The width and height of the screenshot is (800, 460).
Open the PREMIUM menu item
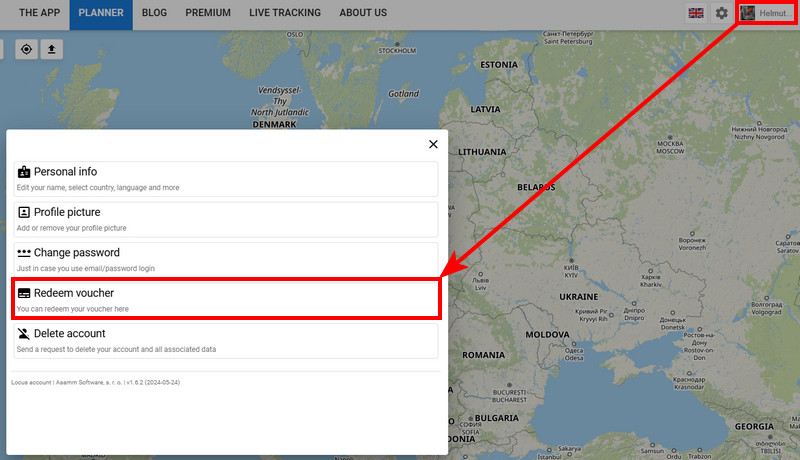[x=208, y=14]
